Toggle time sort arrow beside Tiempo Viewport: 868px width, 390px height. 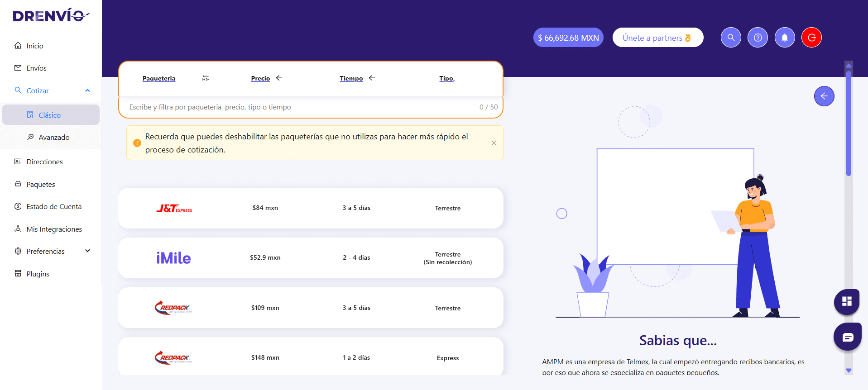click(x=372, y=78)
